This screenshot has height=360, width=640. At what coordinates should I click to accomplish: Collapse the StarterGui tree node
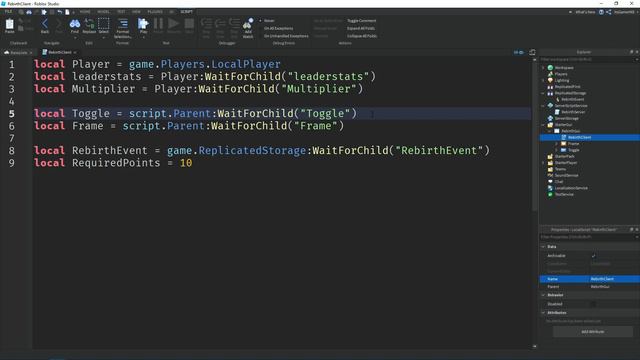point(543,124)
